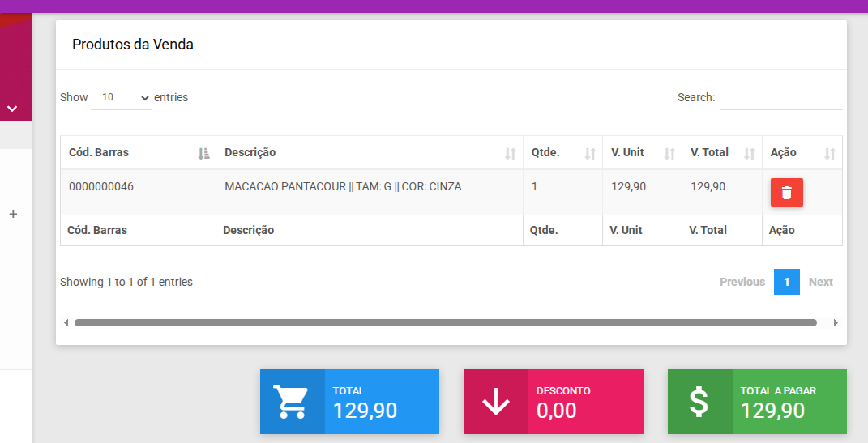The image size is (868, 443).
Task: Click the dollar sign icon in Total a Pagar
Action: tap(699, 402)
